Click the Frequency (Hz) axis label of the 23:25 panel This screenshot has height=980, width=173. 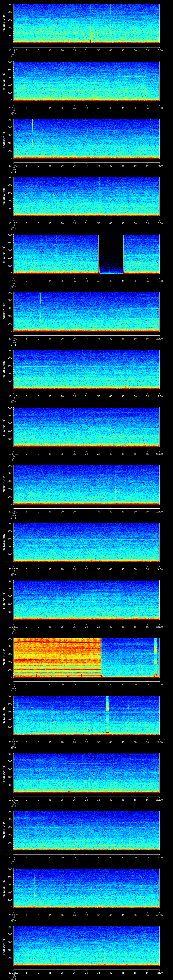tap(4, 657)
